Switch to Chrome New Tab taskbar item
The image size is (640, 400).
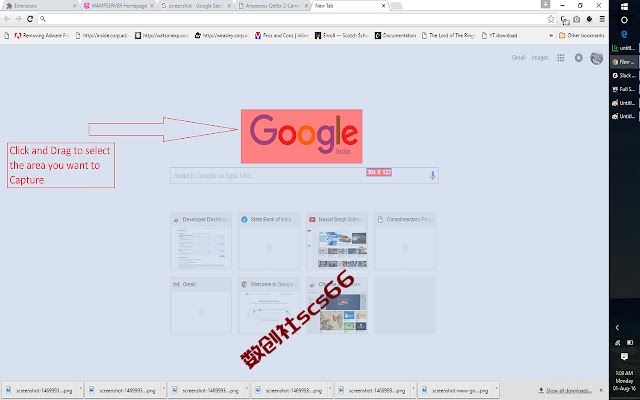624,62
